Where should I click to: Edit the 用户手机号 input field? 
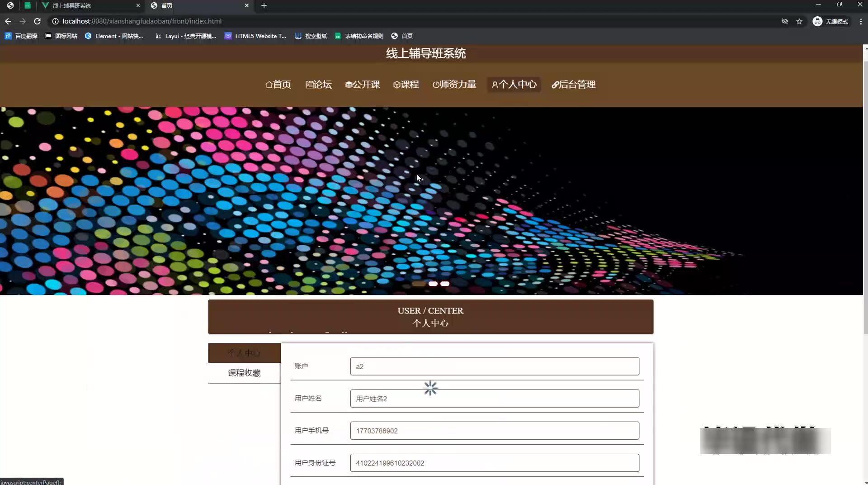tap(495, 431)
